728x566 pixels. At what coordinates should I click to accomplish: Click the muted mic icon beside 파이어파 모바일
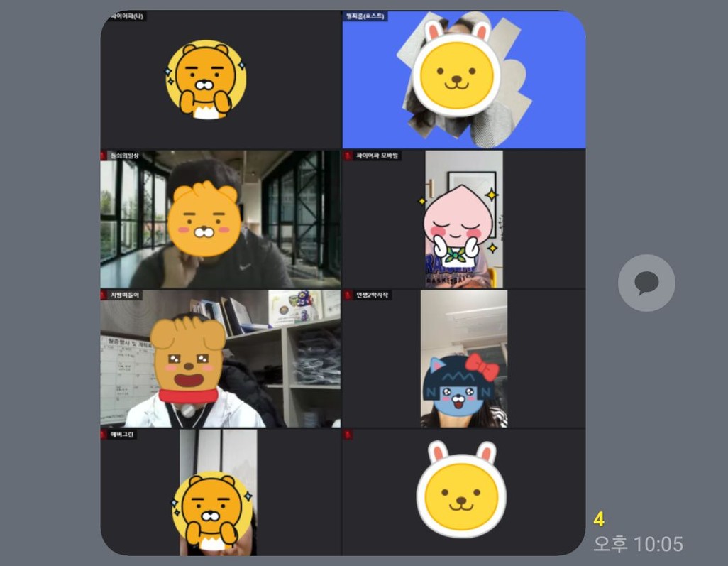pyautogui.click(x=347, y=156)
